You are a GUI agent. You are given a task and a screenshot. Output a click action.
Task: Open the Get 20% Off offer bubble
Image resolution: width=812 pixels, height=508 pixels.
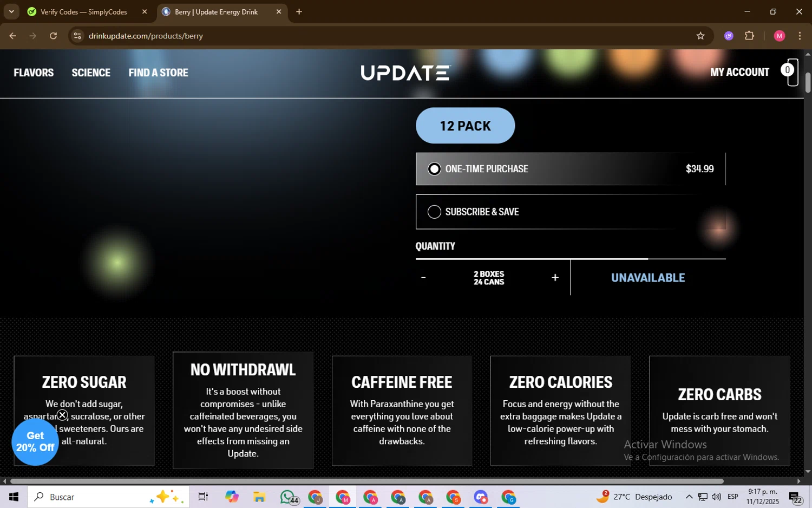click(35, 442)
